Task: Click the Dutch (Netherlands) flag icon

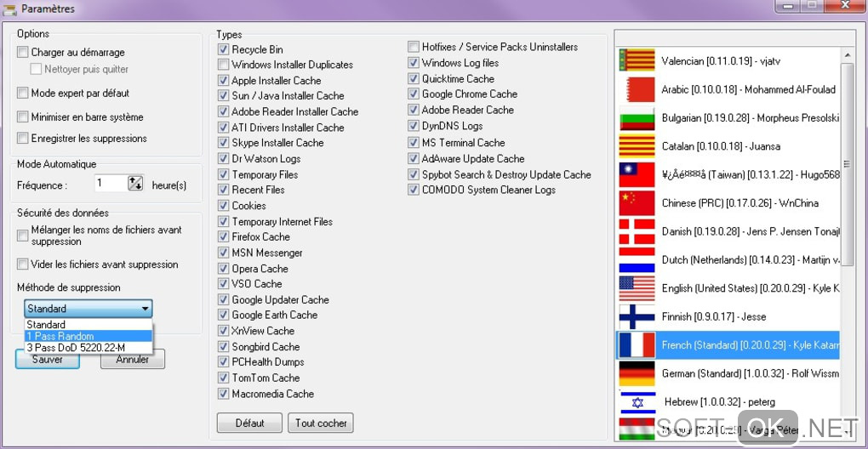Action: [637, 260]
